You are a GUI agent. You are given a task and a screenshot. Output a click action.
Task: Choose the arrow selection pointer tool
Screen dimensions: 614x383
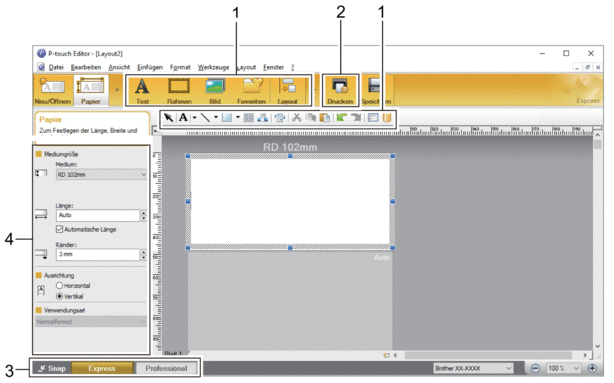pyautogui.click(x=168, y=117)
